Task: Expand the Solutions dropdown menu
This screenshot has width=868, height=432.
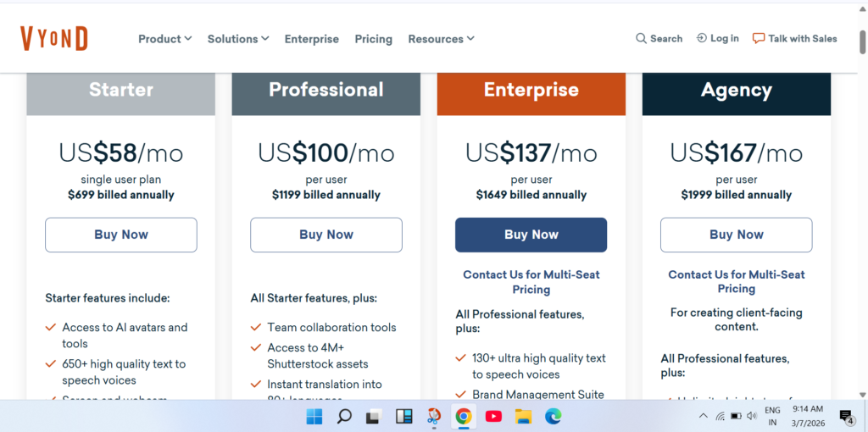Action: 237,39
